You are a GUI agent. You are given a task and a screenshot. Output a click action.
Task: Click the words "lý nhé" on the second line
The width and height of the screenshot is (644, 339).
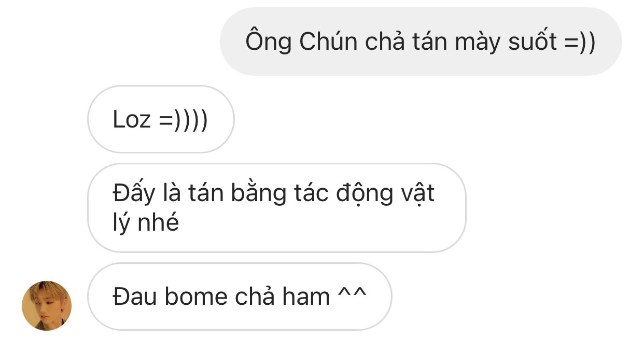[x=146, y=223]
